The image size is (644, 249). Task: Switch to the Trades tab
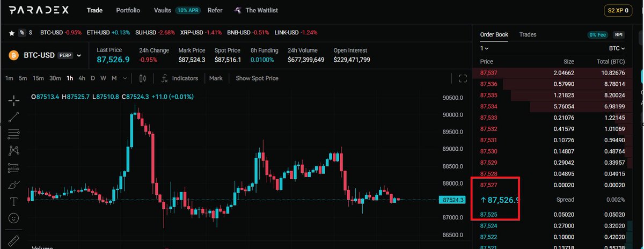pyautogui.click(x=527, y=34)
